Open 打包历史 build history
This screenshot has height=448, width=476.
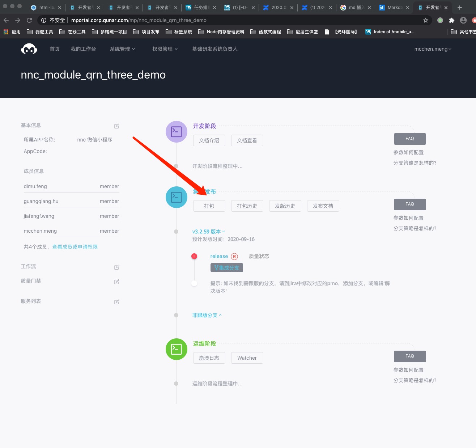coord(247,206)
